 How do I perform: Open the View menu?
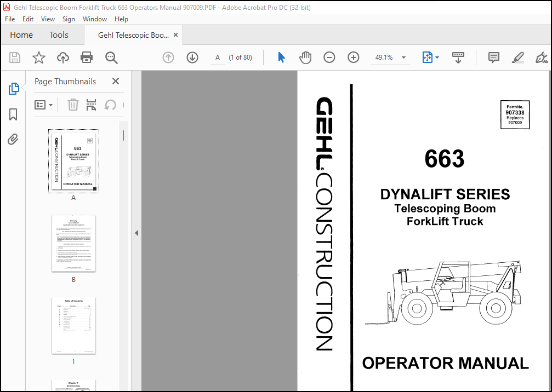point(48,19)
